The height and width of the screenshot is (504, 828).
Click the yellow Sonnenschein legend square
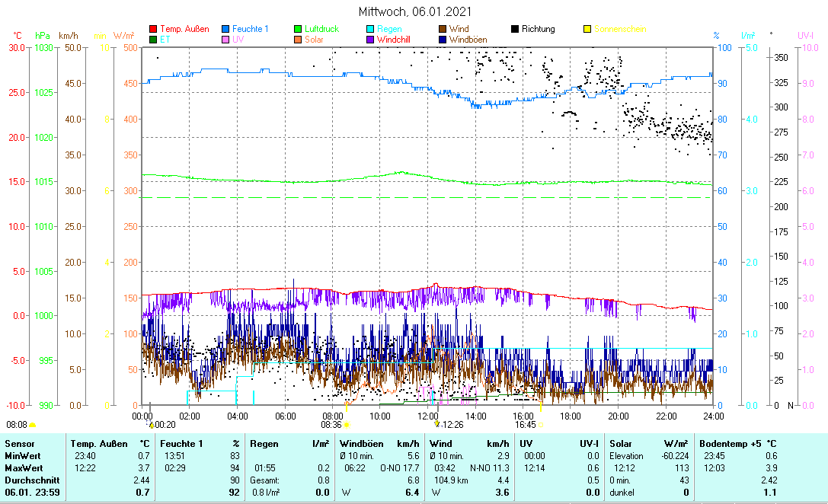(x=587, y=30)
